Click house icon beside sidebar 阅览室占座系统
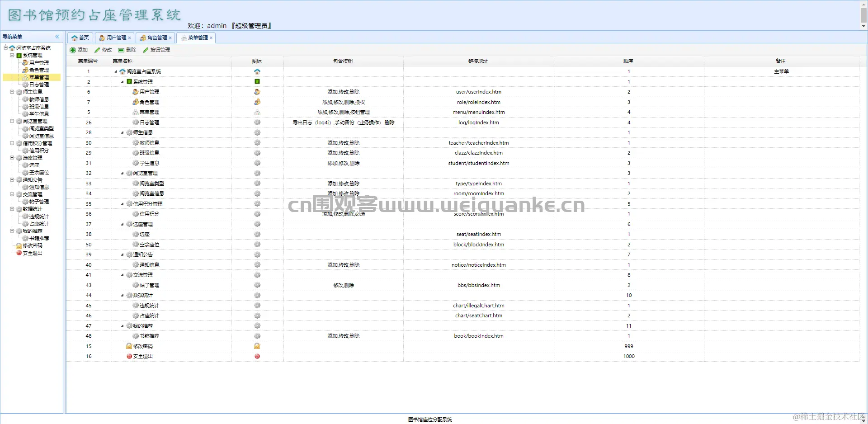 [x=12, y=48]
